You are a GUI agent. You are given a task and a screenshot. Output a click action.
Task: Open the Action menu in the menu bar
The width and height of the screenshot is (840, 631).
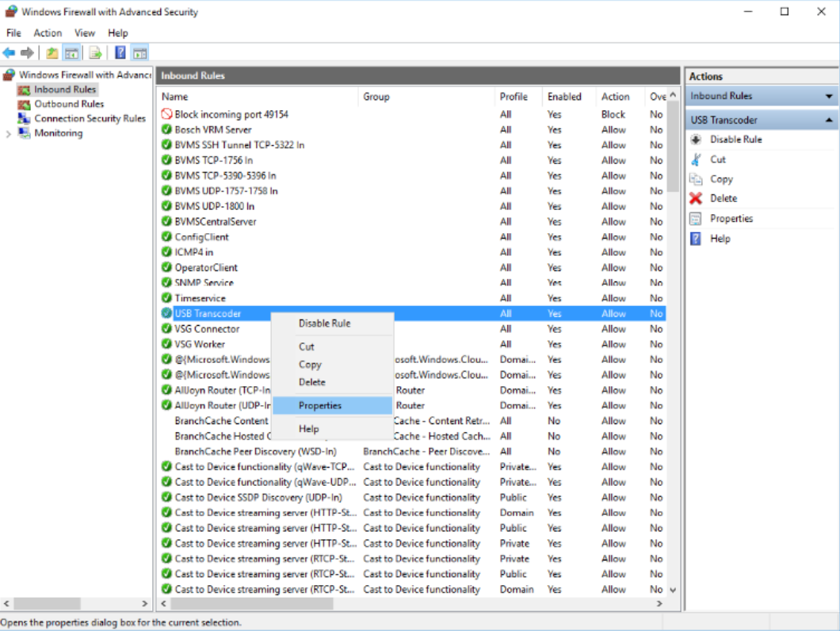tap(48, 33)
